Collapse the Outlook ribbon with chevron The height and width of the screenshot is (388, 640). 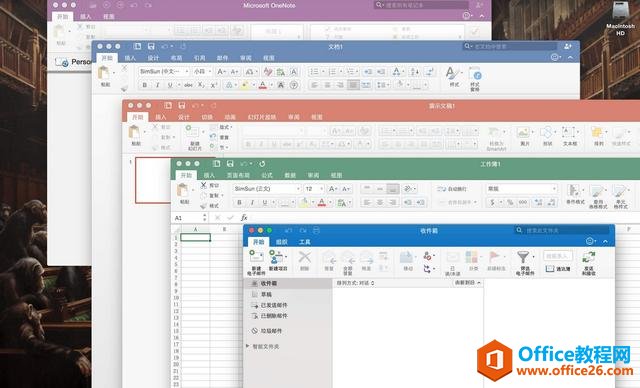click(x=605, y=242)
